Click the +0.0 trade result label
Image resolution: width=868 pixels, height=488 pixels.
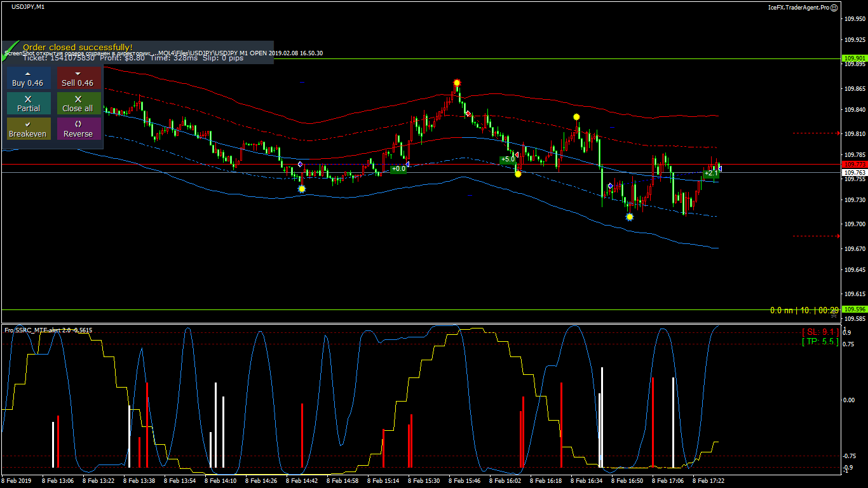pyautogui.click(x=398, y=169)
